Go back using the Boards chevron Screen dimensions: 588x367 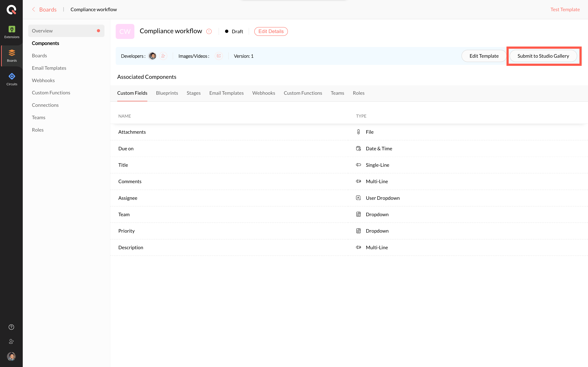coord(34,9)
